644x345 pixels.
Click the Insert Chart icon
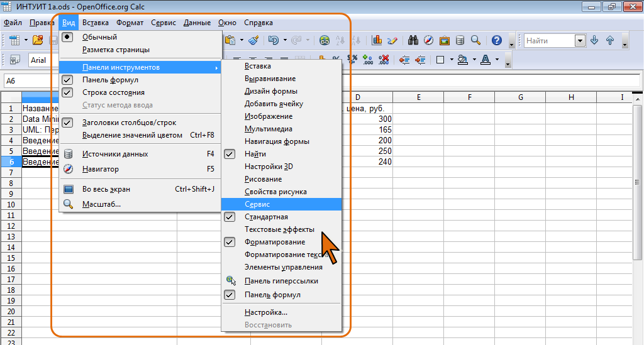coord(377,40)
